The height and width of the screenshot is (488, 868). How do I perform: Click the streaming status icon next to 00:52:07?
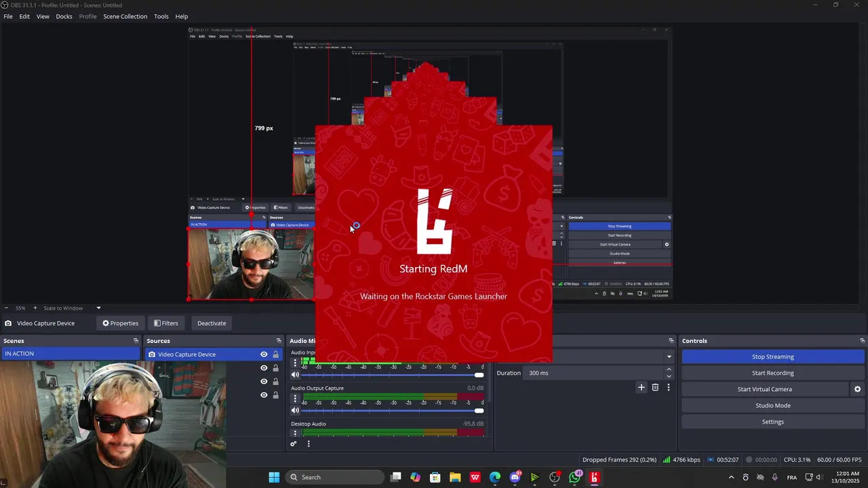tap(711, 460)
